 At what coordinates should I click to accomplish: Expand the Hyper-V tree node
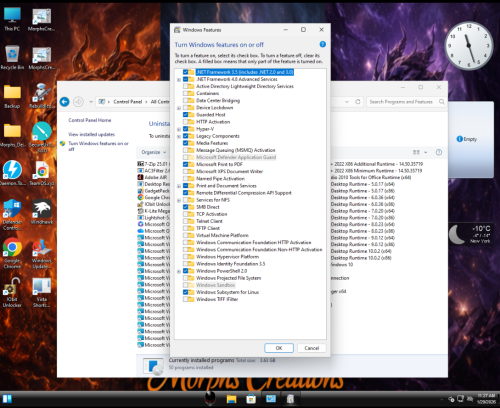click(179, 129)
